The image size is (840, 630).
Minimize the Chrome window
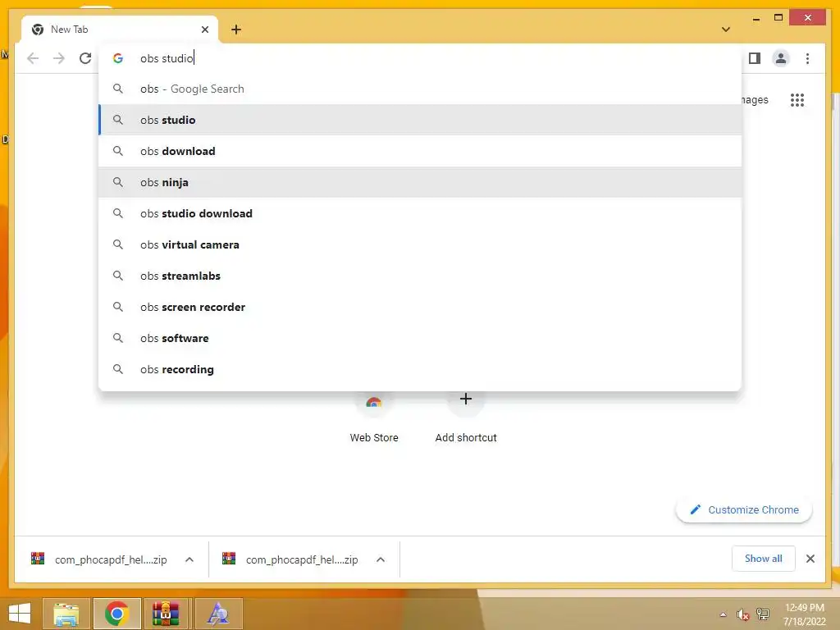[756, 18]
